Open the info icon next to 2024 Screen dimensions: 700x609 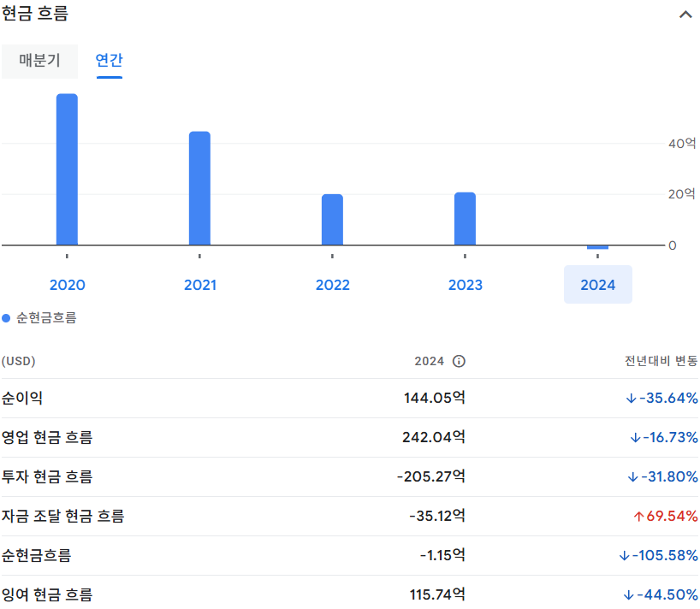(x=459, y=361)
